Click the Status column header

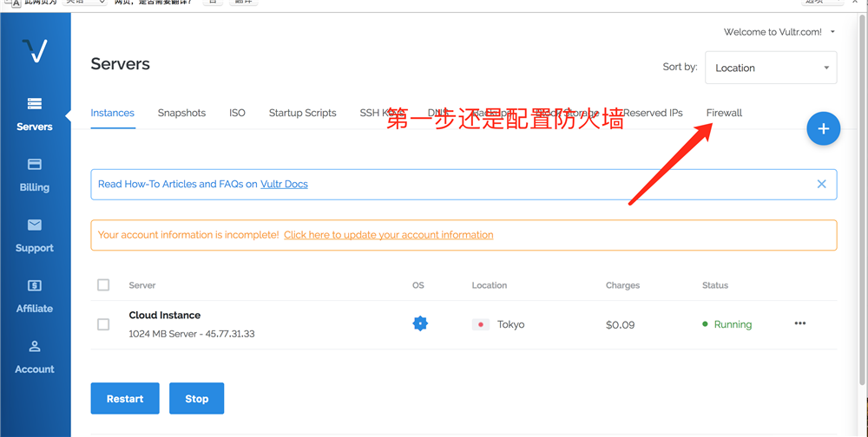click(715, 285)
